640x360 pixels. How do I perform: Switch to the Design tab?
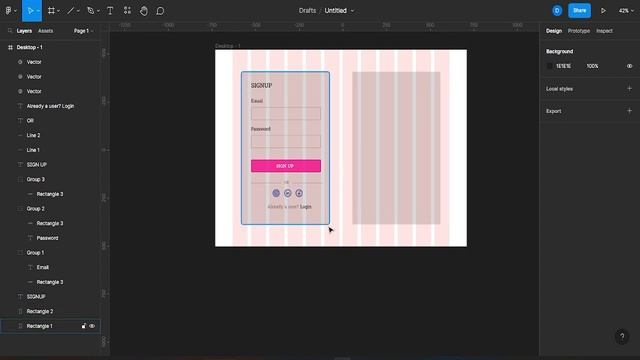click(553, 31)
